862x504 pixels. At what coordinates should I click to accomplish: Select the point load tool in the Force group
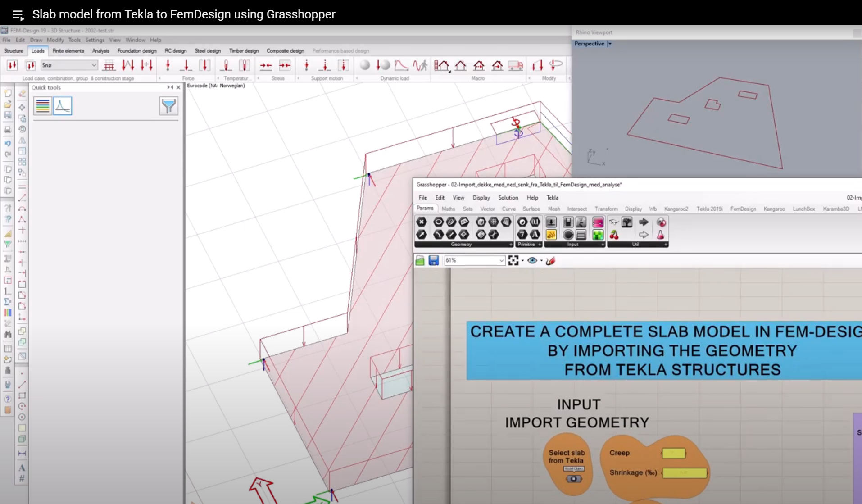coord(168,65)
